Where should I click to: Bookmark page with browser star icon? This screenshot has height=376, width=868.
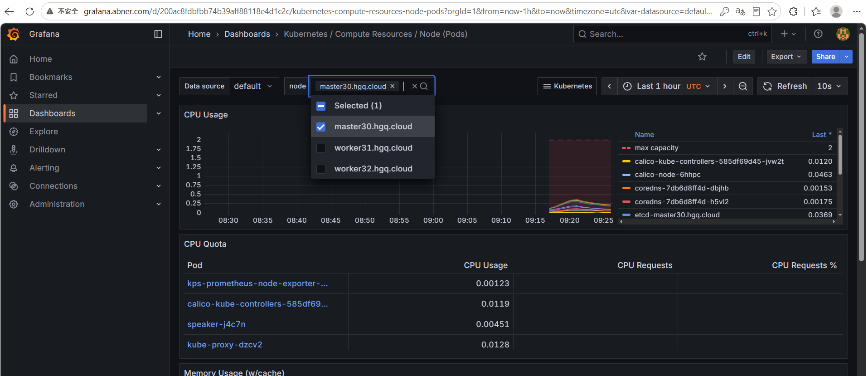pos(772,11)
